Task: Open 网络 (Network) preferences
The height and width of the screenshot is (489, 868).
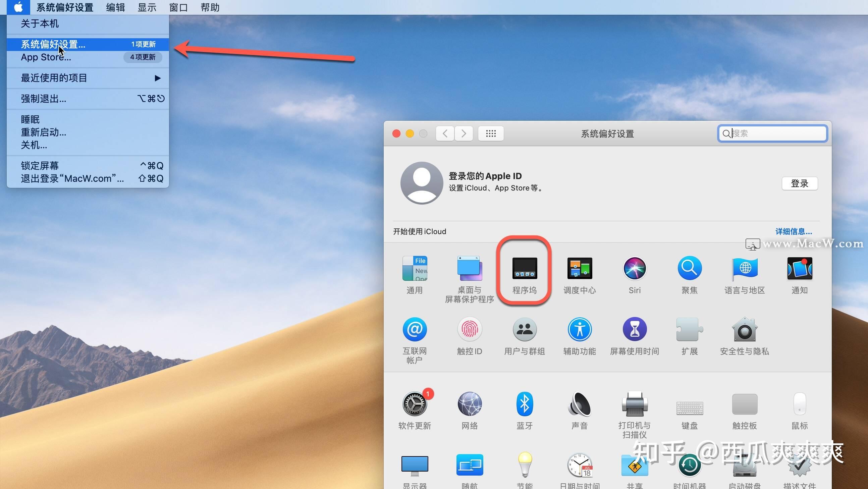Action: [469, 404]
